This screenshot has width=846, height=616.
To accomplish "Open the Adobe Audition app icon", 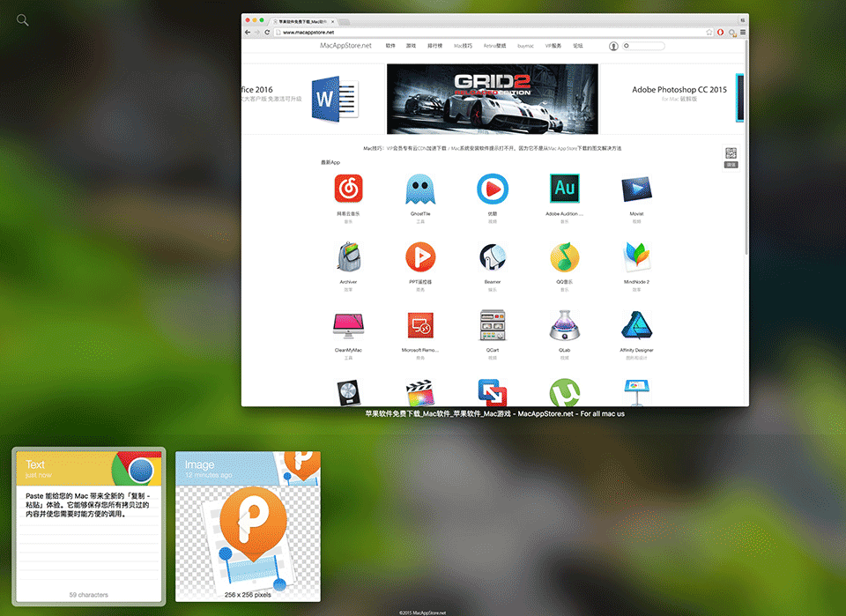I will click(564, 189).
